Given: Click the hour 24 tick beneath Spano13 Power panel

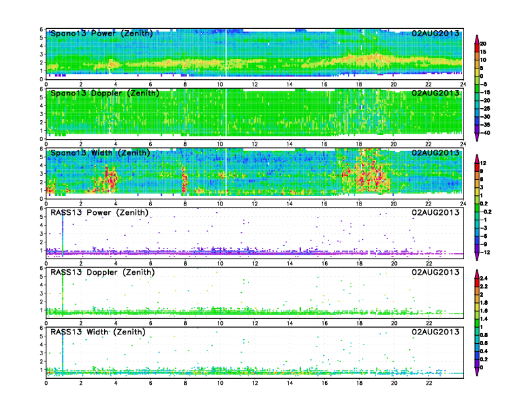Looking at the screenshot, I should tap(463, 84).
